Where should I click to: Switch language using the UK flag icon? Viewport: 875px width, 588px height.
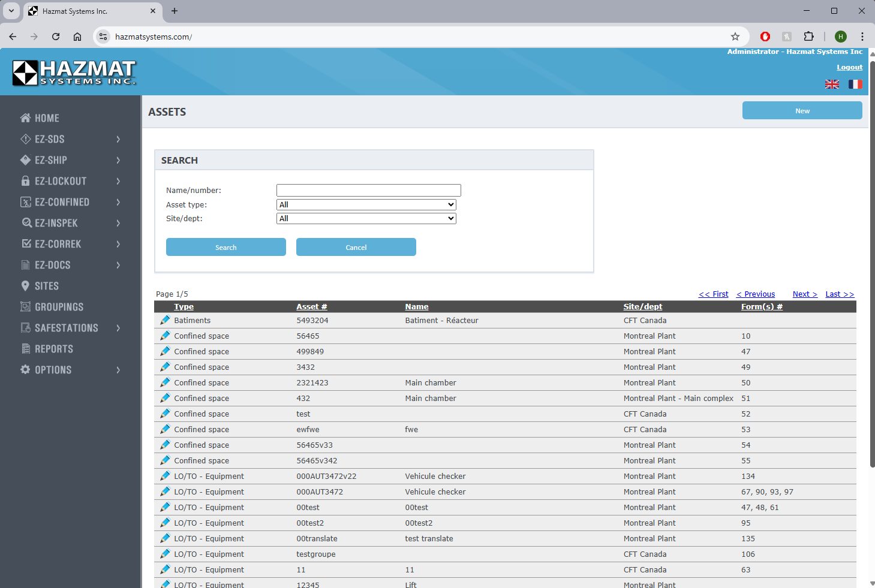(832, 85)
